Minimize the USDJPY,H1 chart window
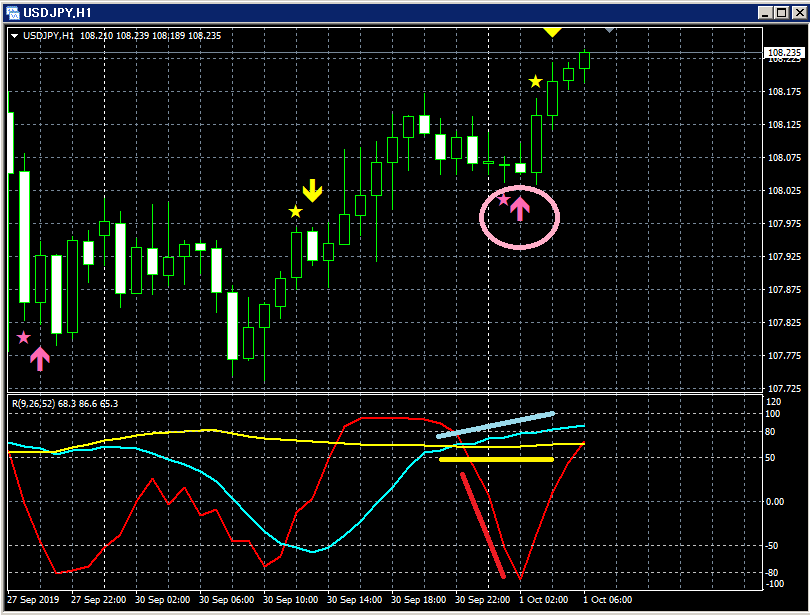Screen dimensions: 810x615 click(x=766, y=13)
